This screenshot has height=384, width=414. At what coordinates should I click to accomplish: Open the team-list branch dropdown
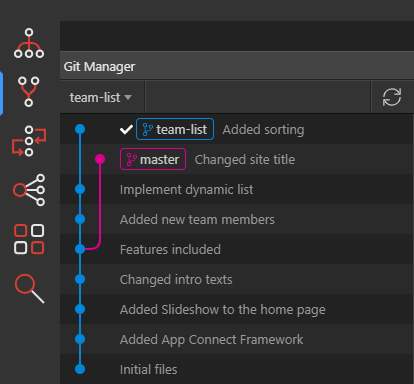[101, 98]
